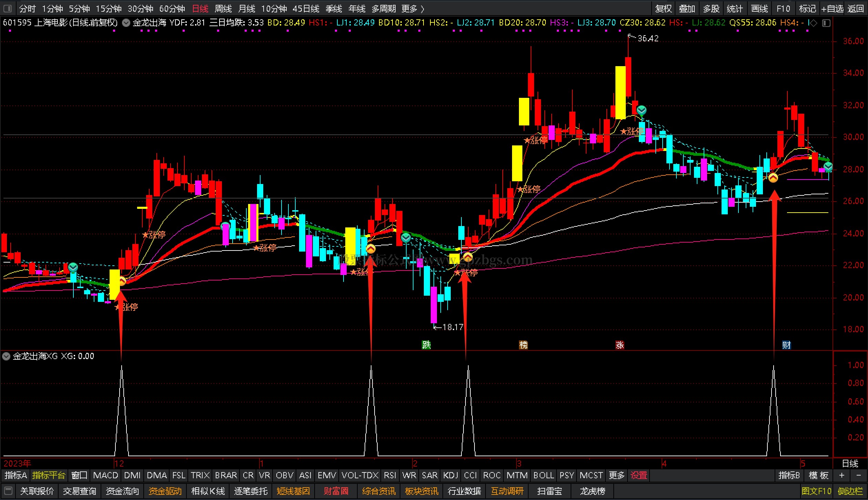Viewport: 868px width, 500px height.
Task: Select the 日线 daily period
Action: click(200, 8)
